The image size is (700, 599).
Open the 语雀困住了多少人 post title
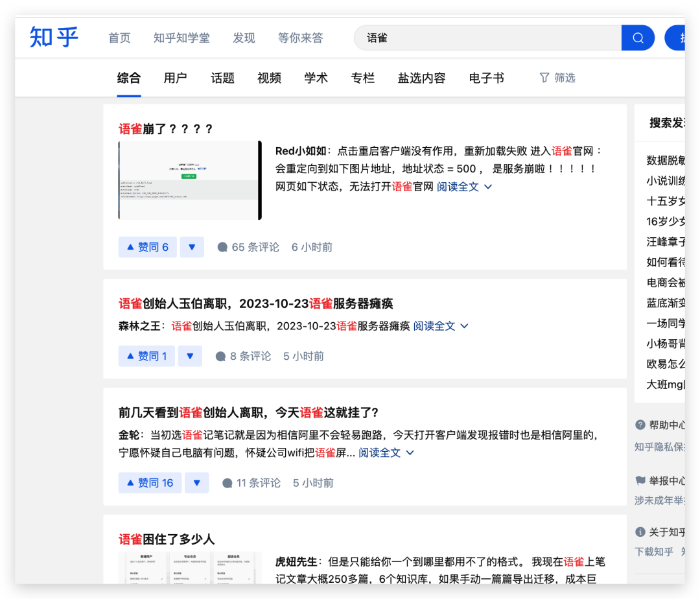[167, 539]
